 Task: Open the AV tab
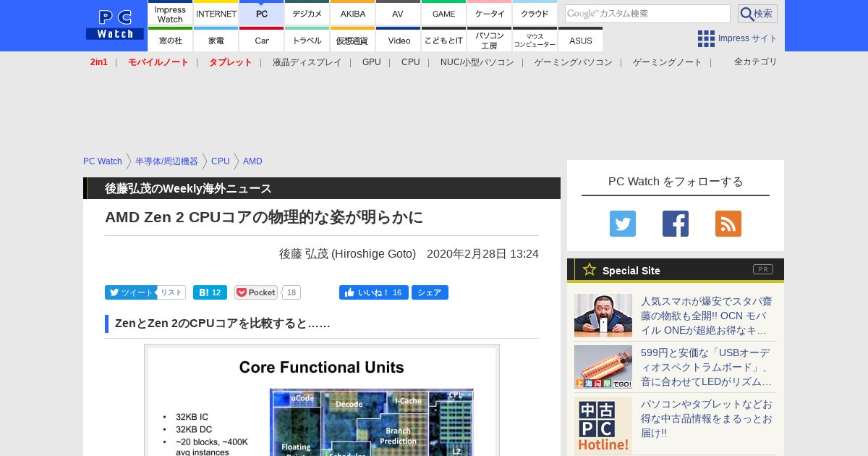(x=398, y=13)
